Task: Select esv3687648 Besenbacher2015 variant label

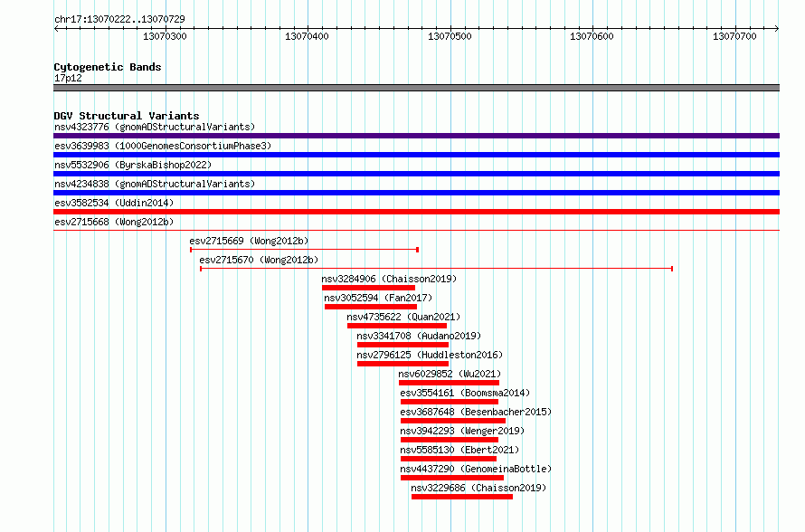Action: (476, 412)
